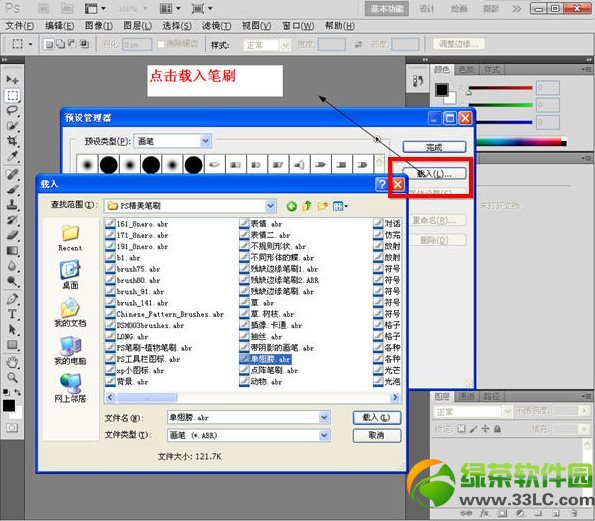595x521 pixels.
Task: Select the Zoom tool in toolbox
Action: click(x=12, y=377)
